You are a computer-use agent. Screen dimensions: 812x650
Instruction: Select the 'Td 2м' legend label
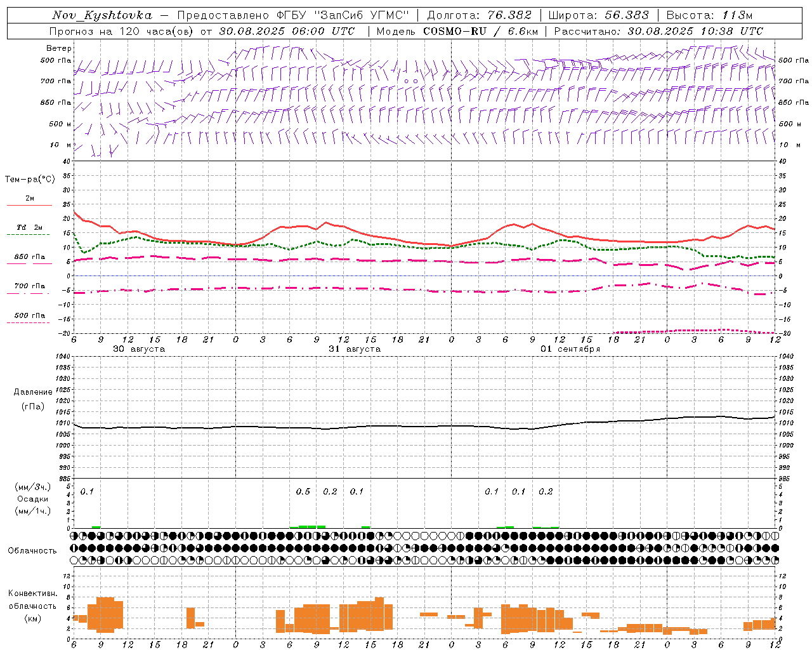tap(29, 227)
